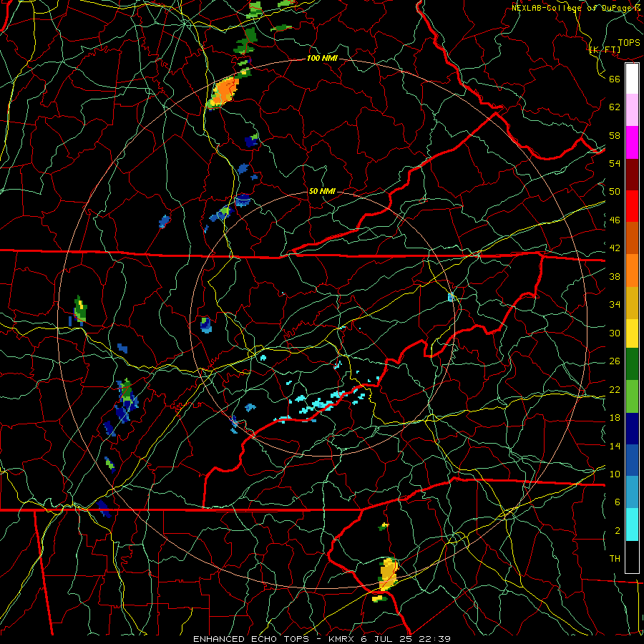Click the '42' legend value
This screenshot has height=644, width=644.
pyautogui.click(x=615, y=248)
